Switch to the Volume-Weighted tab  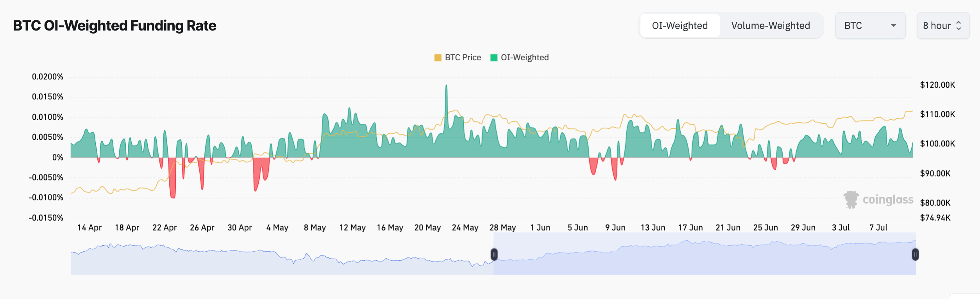(x=770, y=26)
